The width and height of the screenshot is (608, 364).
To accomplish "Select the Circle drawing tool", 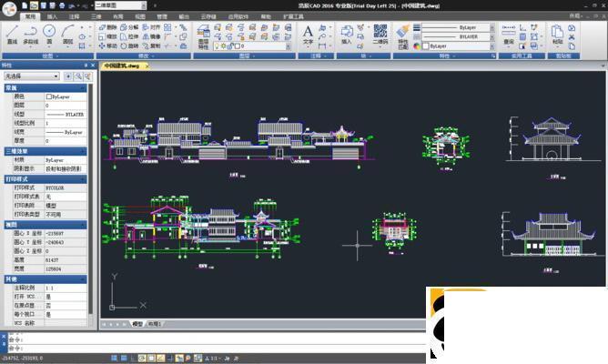I will tap(49, 34).
